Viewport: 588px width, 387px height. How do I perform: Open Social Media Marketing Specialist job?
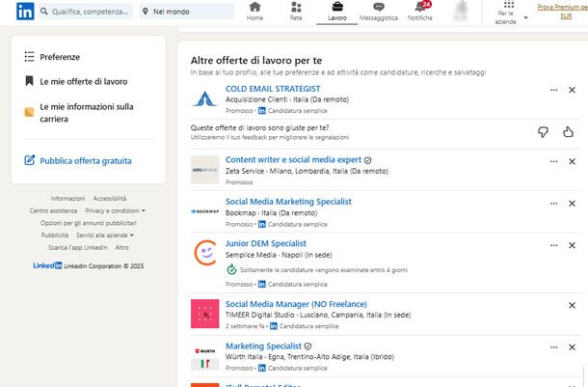[288, 202]
